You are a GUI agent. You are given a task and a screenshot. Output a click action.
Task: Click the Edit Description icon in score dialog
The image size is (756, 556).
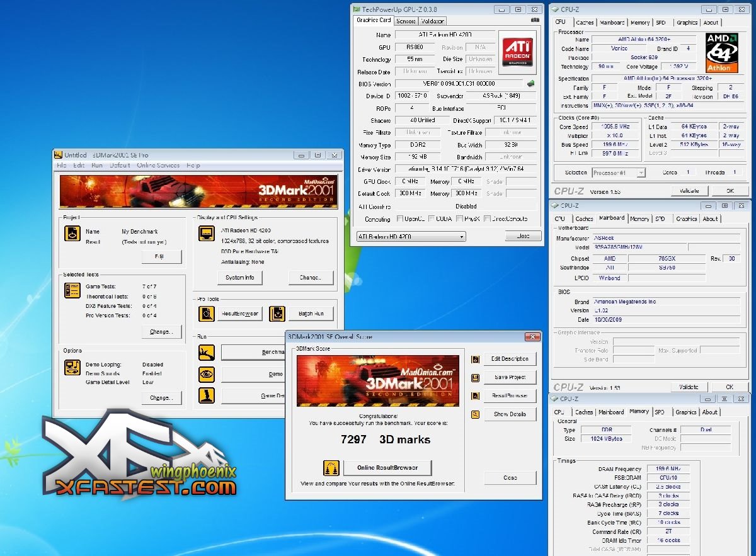[x=476, y=359]
